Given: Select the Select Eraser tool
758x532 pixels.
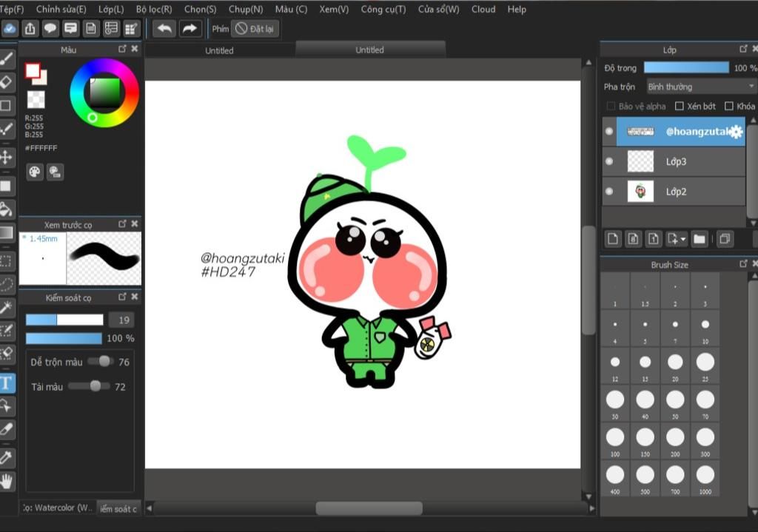Looking at the screenshot, I should click(6, 354).
